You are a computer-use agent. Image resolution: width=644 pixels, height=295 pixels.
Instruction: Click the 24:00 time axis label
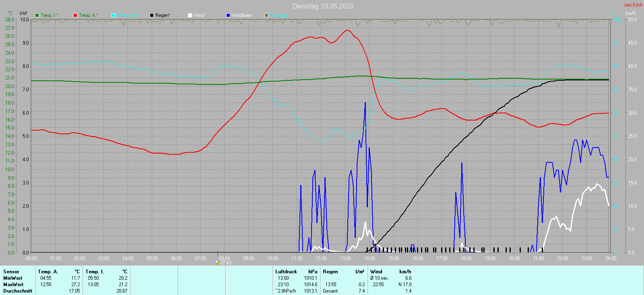(611, 258)
